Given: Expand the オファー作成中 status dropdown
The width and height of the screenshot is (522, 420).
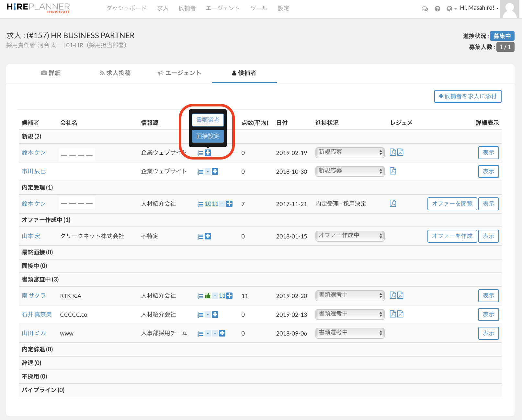Looking at the screenshot, I should coord(350,236).
